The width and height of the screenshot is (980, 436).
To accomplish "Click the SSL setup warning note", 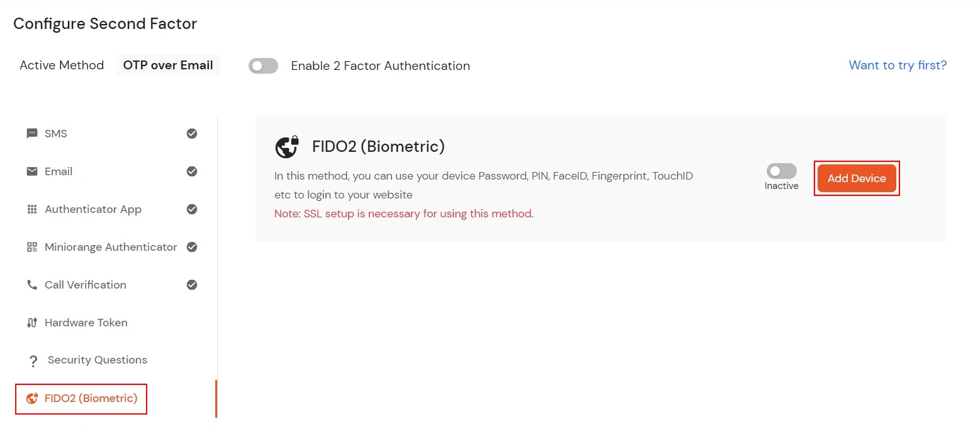I will click(403, 214).
